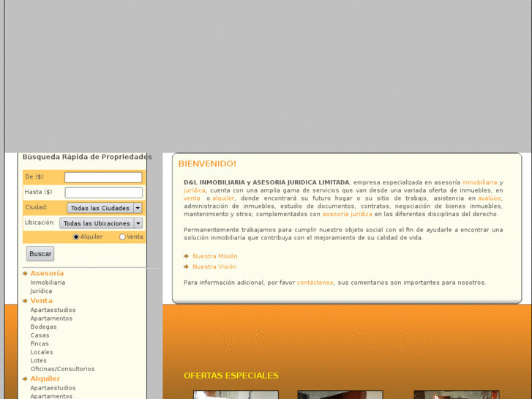The height and width of the screenshot is (399, 532).
Task: Click the OFERTAS ESPECIALES heading
Action: point(231,376)
